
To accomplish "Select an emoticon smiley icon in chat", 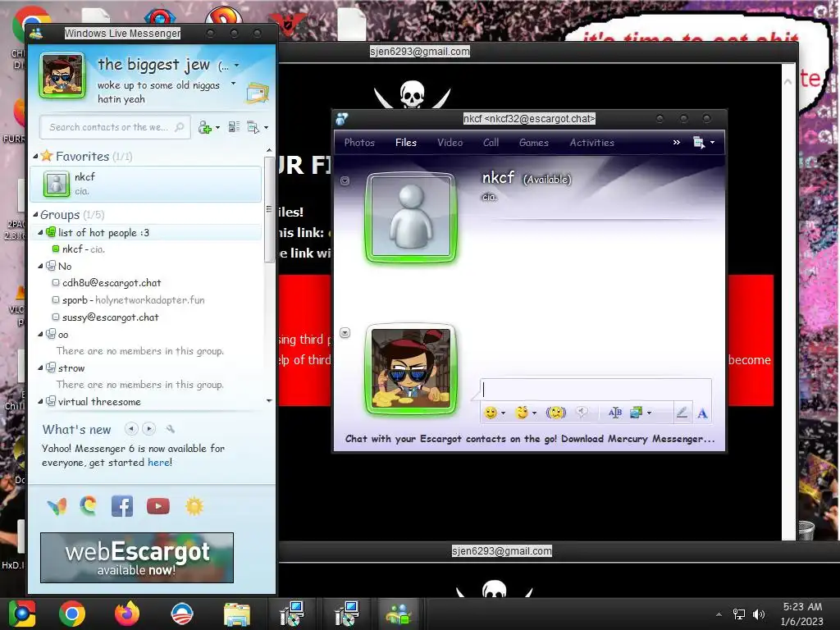I will tap(491, 413).
